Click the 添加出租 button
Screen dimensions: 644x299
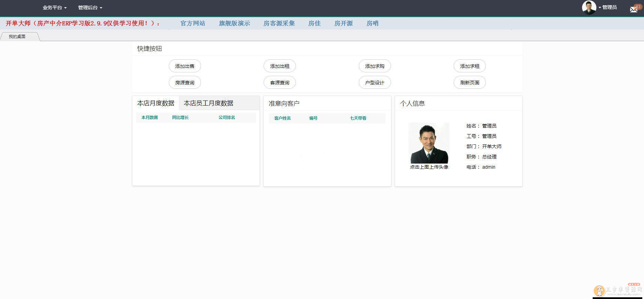pos(279,66)
